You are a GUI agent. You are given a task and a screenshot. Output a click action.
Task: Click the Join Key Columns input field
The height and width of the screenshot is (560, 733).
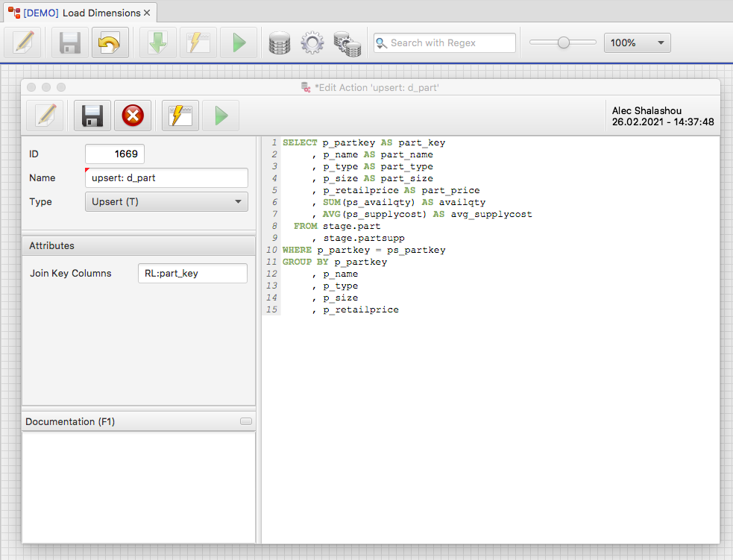[192, 273]
